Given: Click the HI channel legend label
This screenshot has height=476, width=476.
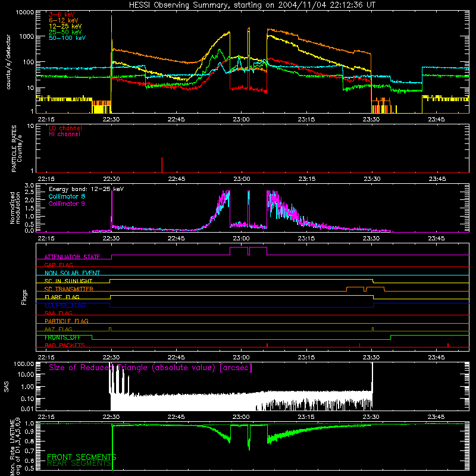Looking at the screenshot, I should tap(64, 134).
